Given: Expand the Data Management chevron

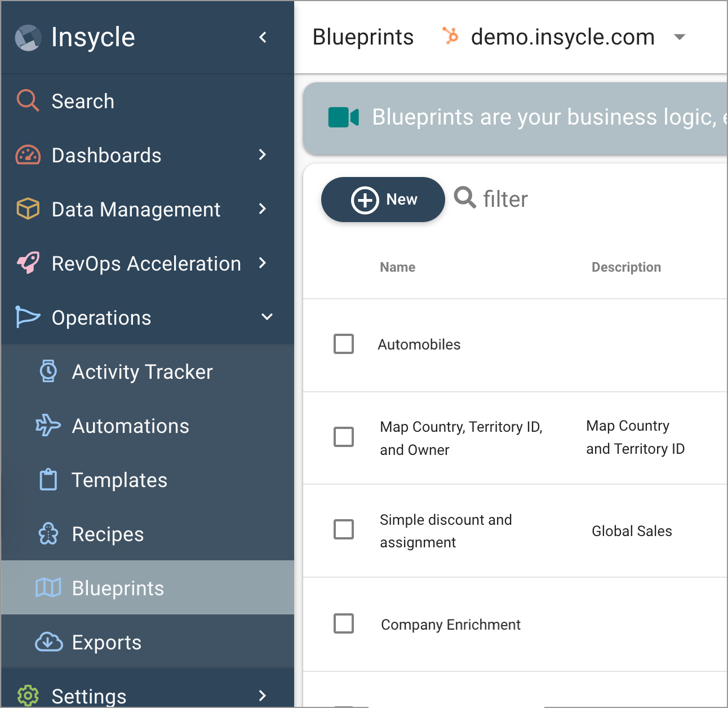Looking at the screenshot, I should [263, 209].
